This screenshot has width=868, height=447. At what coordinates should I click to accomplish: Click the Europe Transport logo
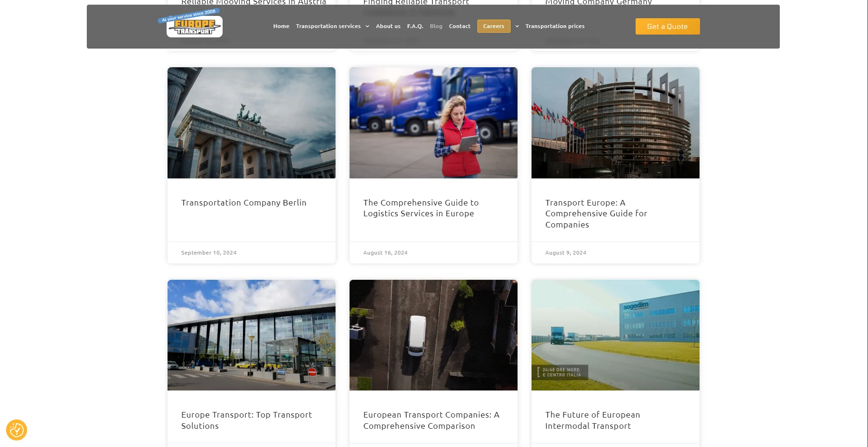coord(191,23)
